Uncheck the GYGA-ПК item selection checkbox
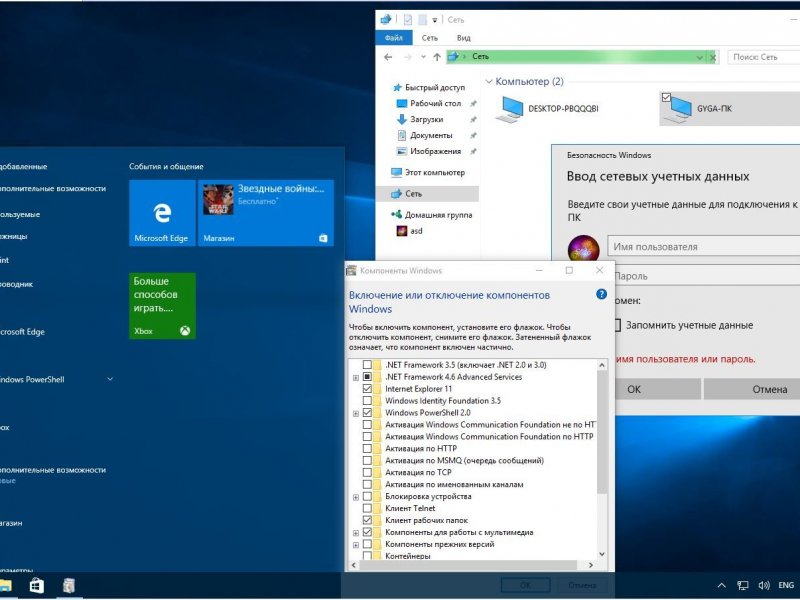The image size is (800, 600). 666,97
